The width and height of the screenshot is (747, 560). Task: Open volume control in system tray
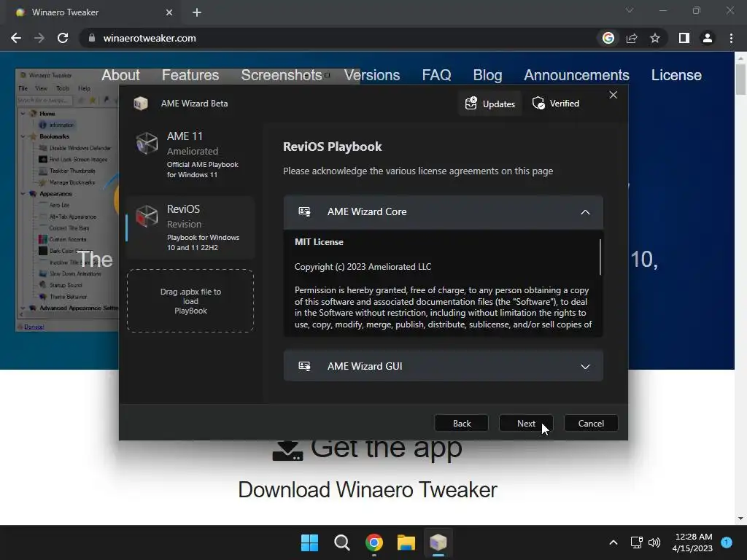click(x=654, y=542)
